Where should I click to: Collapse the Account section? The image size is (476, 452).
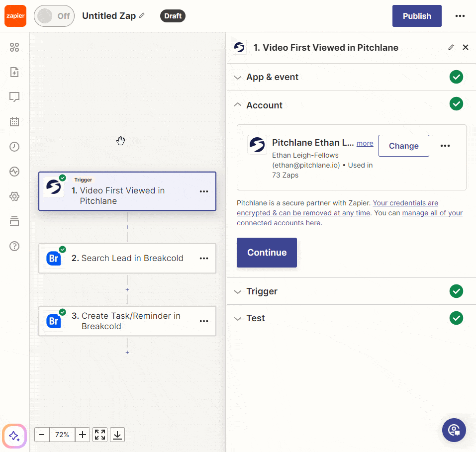(x=351, y=105)
